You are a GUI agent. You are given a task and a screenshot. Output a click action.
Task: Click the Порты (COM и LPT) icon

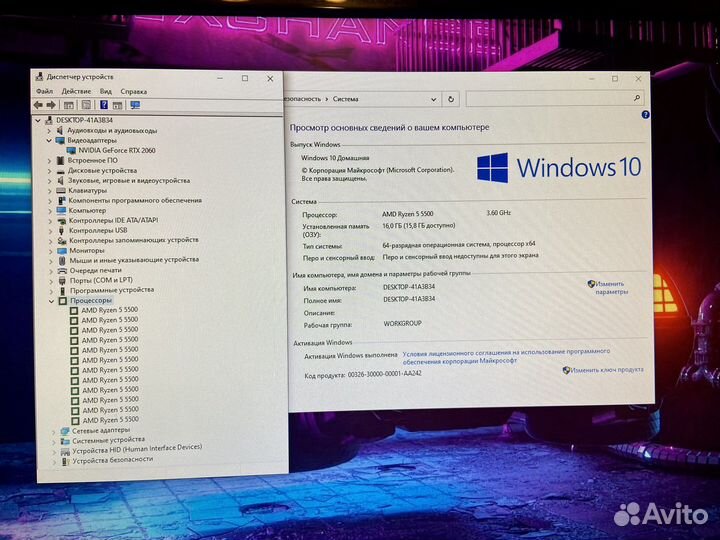coord(62,281)
